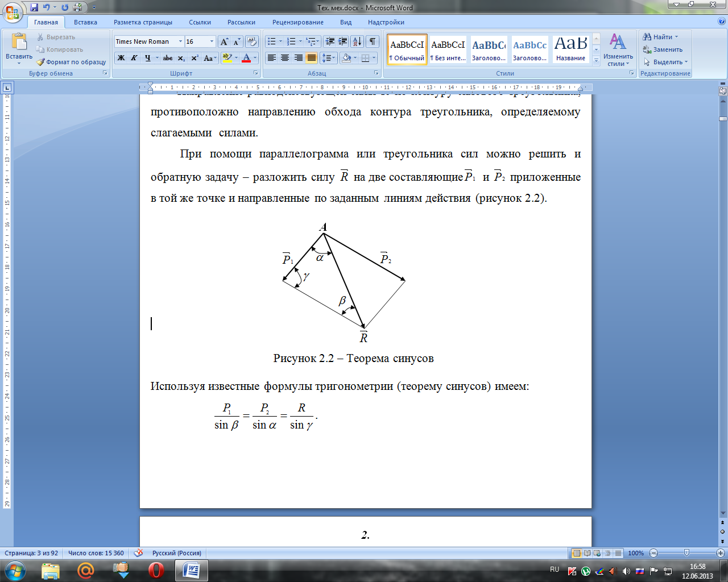728x582 pixels.
Task: Select the Обычный style
Action: (407, 49)
